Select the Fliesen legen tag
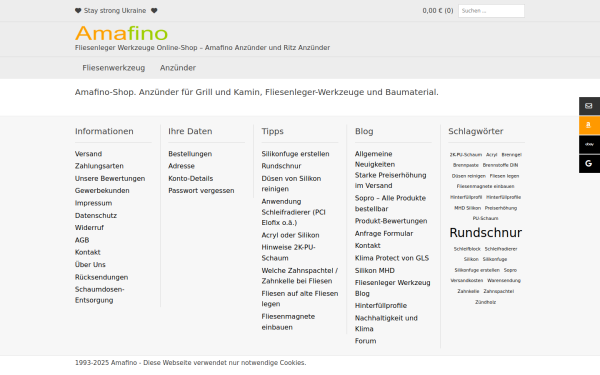 coord(504,176)
